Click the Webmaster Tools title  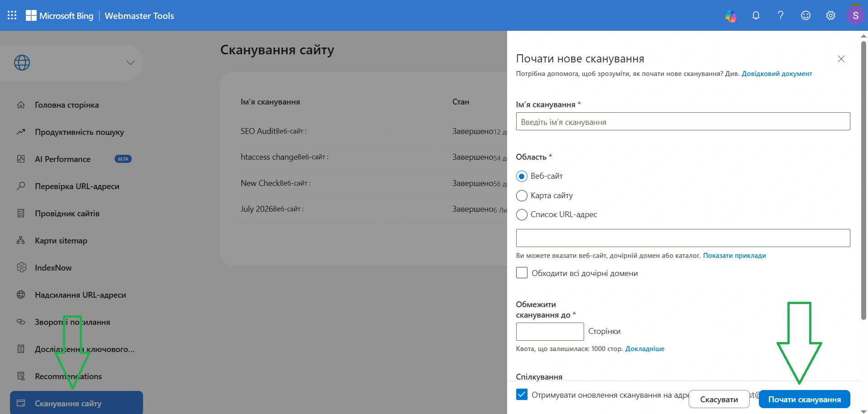point(139,16)
